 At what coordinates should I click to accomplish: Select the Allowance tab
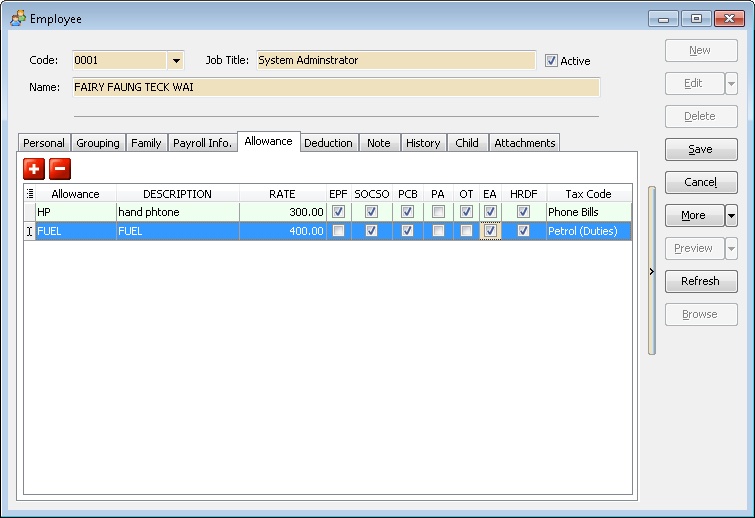point(269,142)
